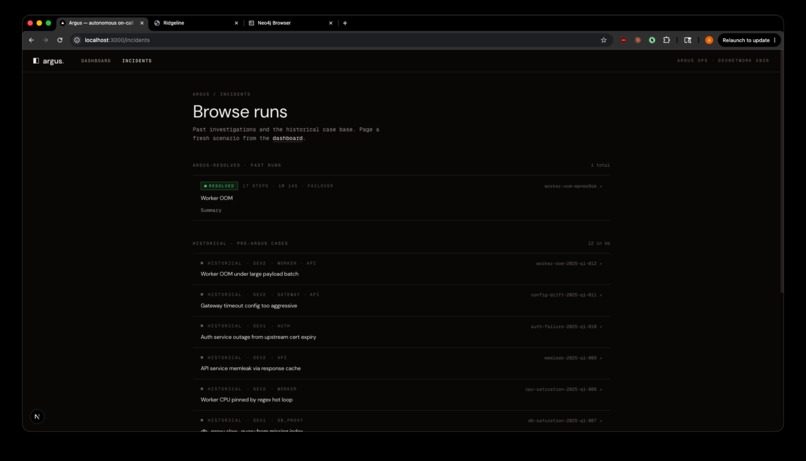The width and height of the screenshot is (806, 461).
Task: Open the db-saturation-2025-q1-007 case id
Action: [x=564, y=420]
